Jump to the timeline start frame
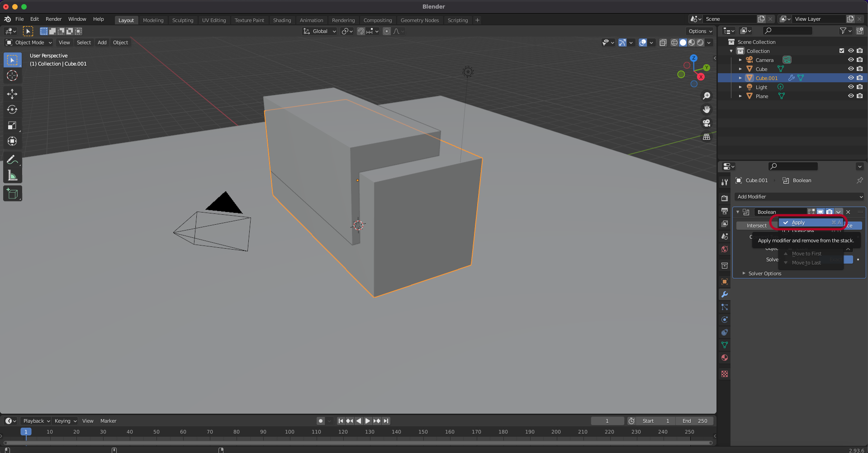The width and height of the screenshot is (868, 453). (x=341, y=421)
